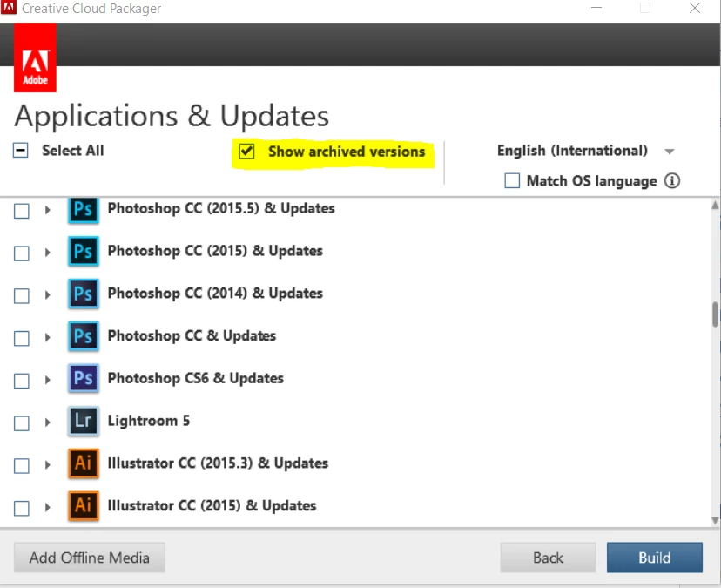This screenshot has height=588, width=721.
Task: Select the Photoshop CC (2014) & Updates label
Action: point(215,293)
